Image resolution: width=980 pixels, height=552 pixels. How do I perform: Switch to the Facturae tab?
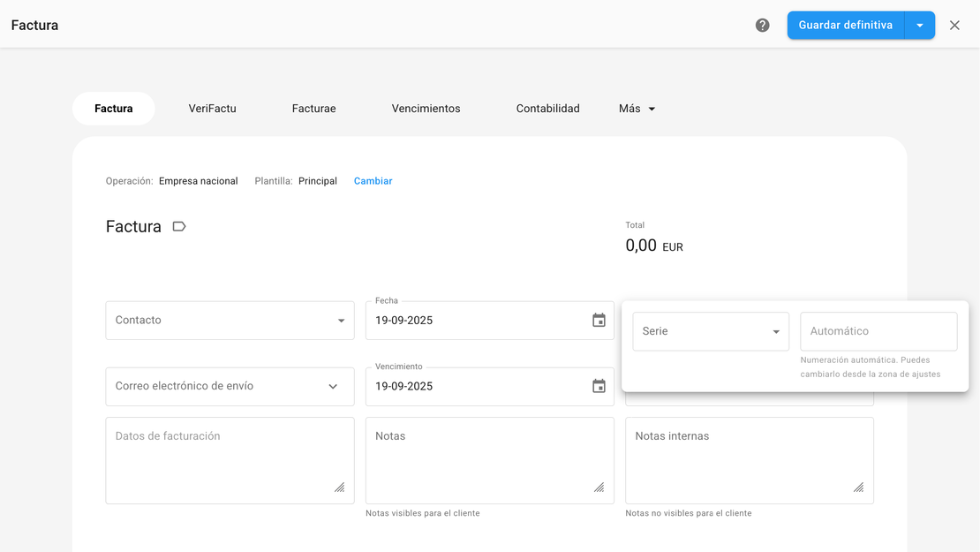pos(313,109)
